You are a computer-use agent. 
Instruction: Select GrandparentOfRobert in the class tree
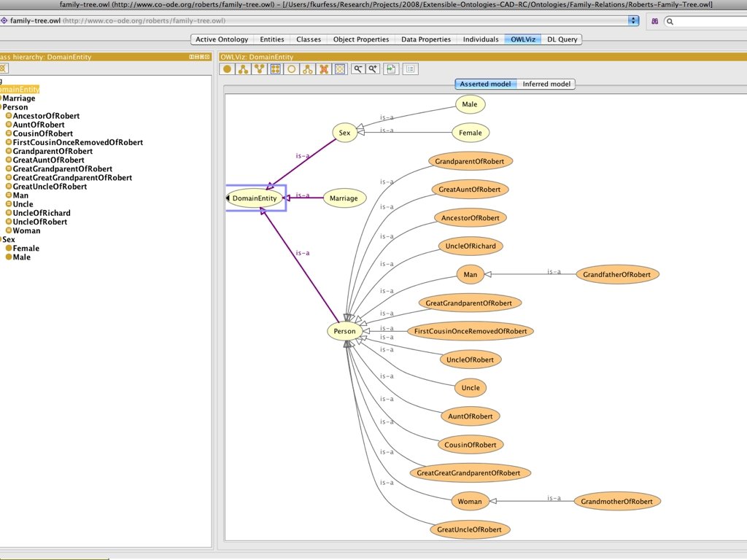coord(53,151)
